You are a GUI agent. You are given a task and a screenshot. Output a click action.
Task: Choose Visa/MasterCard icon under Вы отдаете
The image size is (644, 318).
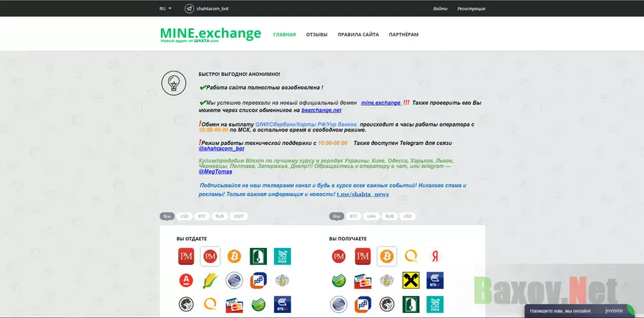point(235,305)
